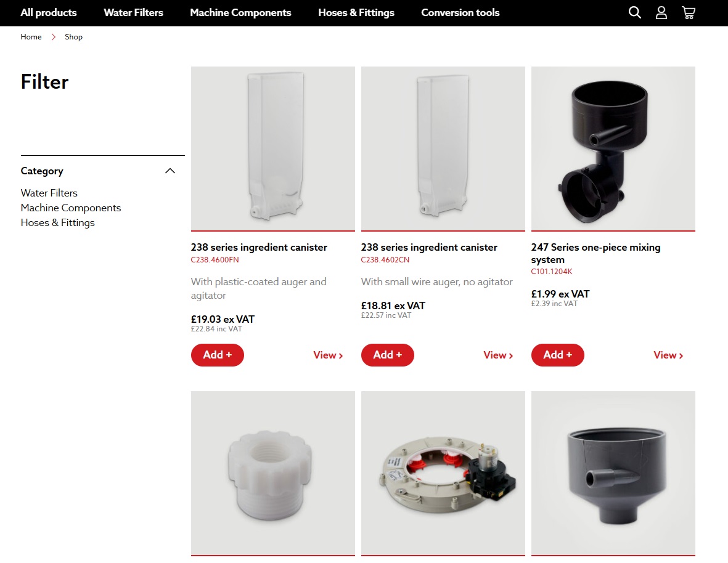The image size is (728, 563).
Task: Open the user account icon
Action: point(661,12)
